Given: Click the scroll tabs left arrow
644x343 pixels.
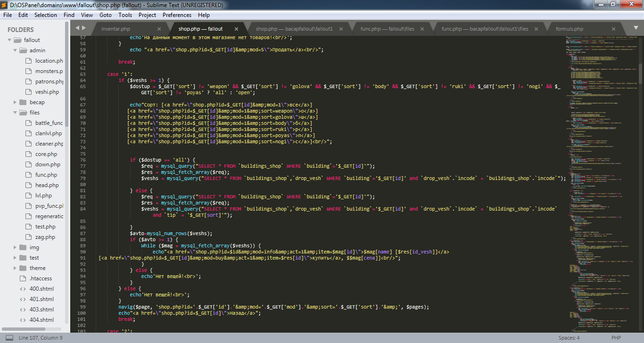Looking at the screenshot, I should click(x=79, y=28).
